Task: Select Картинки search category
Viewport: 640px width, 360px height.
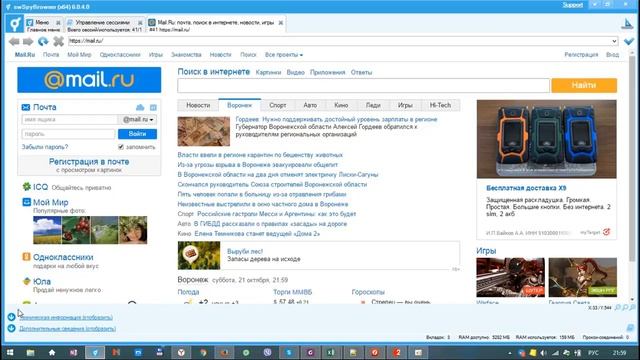Action: pos(268,72)
